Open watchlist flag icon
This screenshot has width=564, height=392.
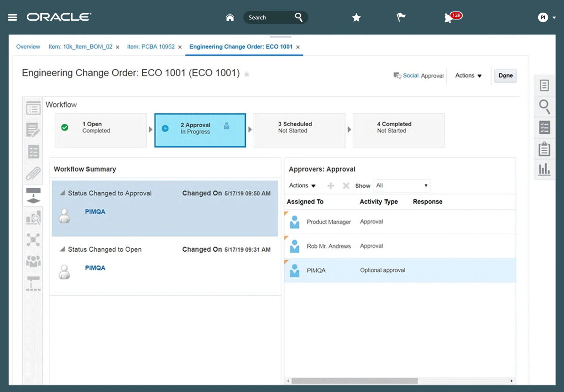click(x=401, y=17)
